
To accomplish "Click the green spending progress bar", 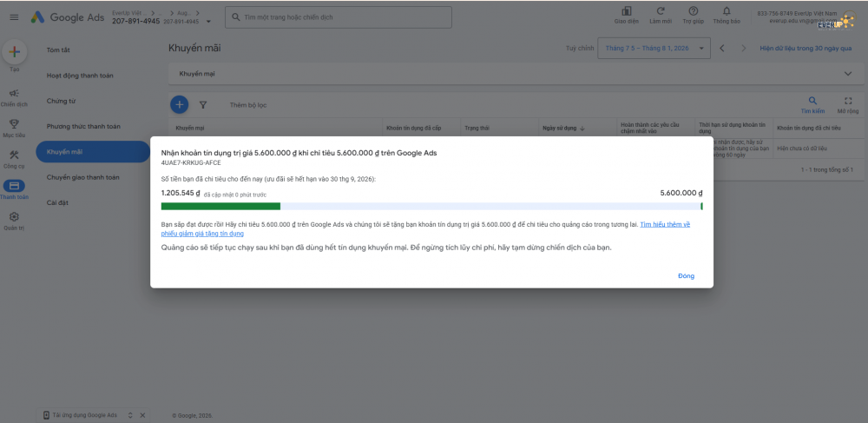I will click(x=220, y=206).
